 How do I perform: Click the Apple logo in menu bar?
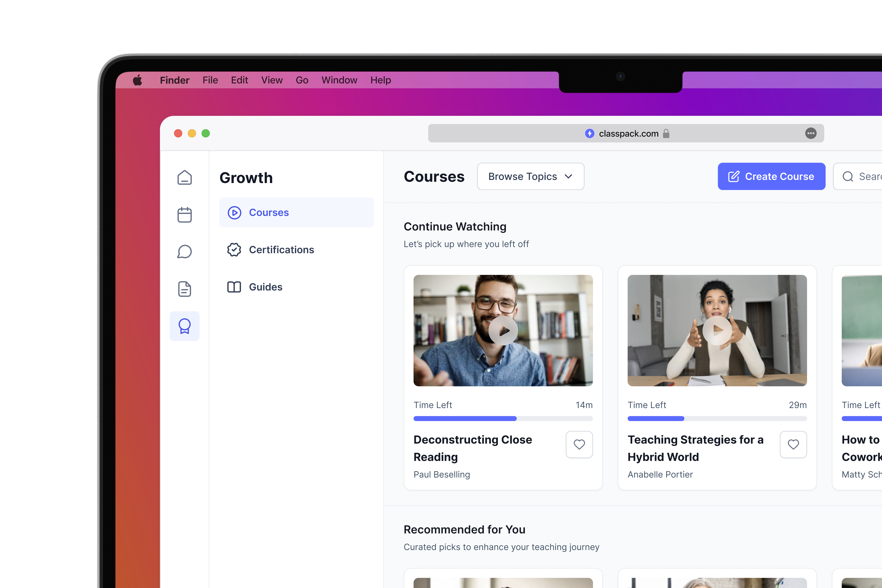coord(138,80)
